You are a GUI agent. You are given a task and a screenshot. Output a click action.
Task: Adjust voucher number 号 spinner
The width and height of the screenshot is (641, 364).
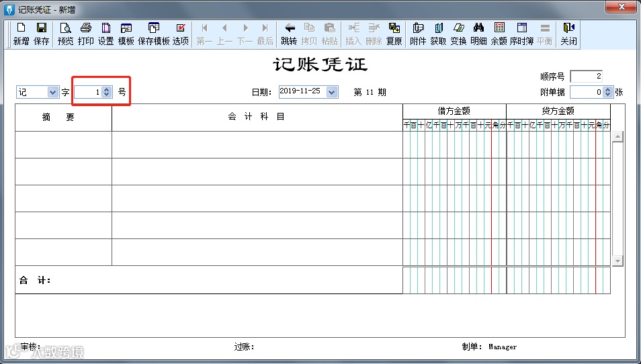[x=106, y=92]
